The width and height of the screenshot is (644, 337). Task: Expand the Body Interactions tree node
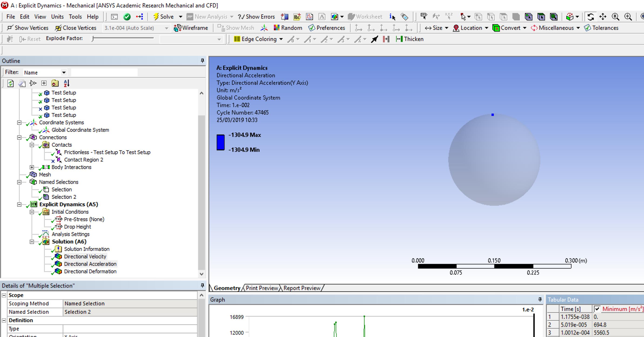coord(32,167)
